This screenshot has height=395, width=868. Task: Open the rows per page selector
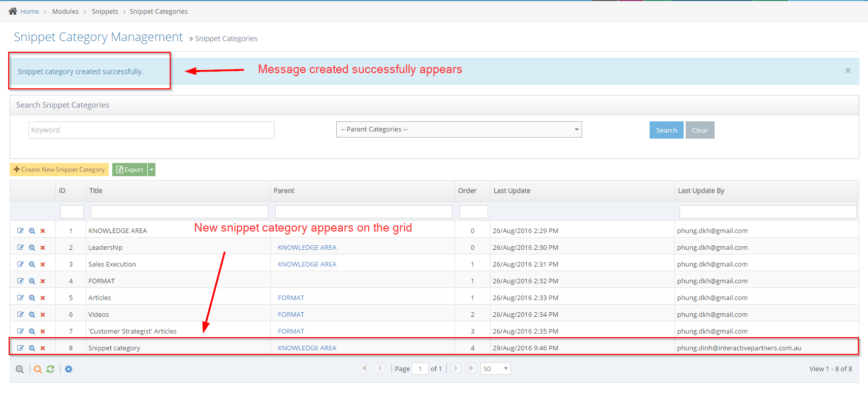[495, 369]
